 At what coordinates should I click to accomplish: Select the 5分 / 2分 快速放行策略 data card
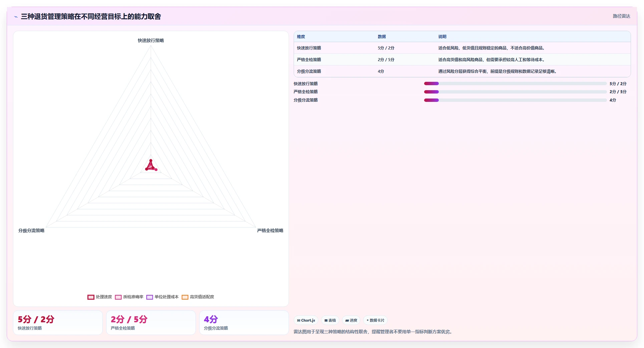pos(58,323)
